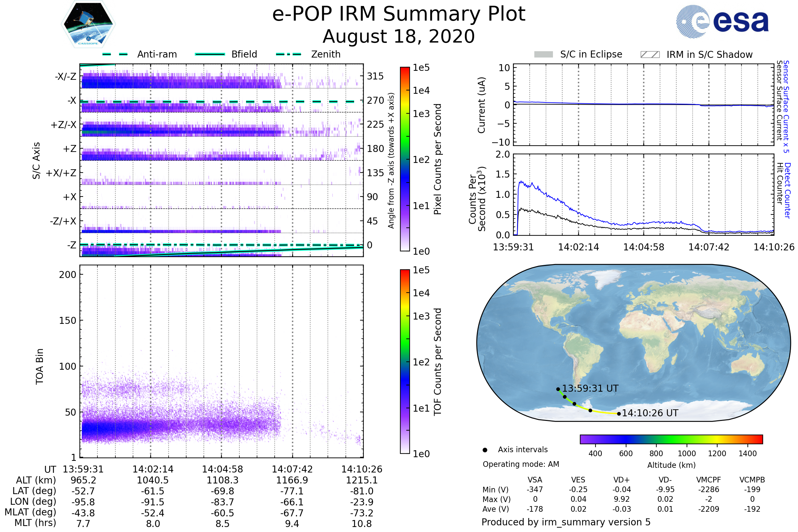The height and width of the screenshot is (532, 798).
Task: Click the Zenith dash-dot legend marker
Action: pyautogui.click(x=288, y=54)
